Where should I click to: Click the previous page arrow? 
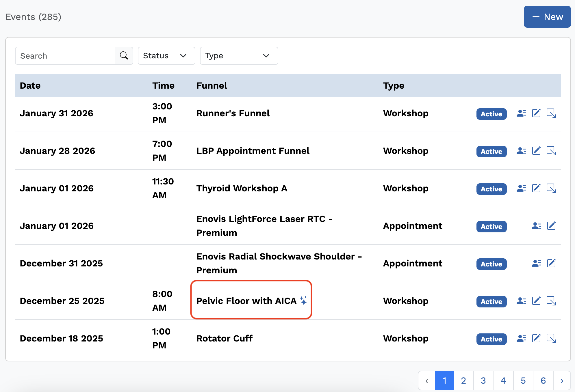pos(427,381)
